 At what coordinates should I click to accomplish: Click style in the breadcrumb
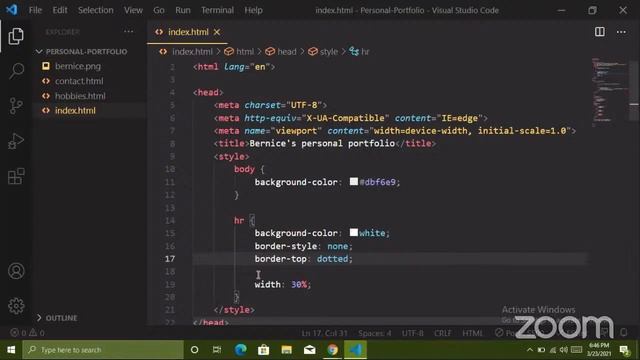point(329,52)
